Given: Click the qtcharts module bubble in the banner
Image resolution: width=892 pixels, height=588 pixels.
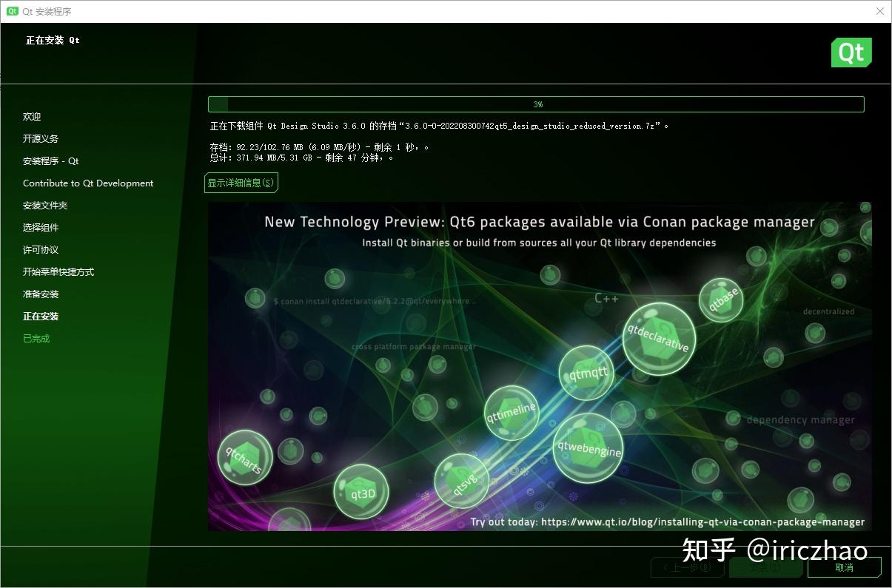Looking at the screenshot, I should (x=244, y=457).
